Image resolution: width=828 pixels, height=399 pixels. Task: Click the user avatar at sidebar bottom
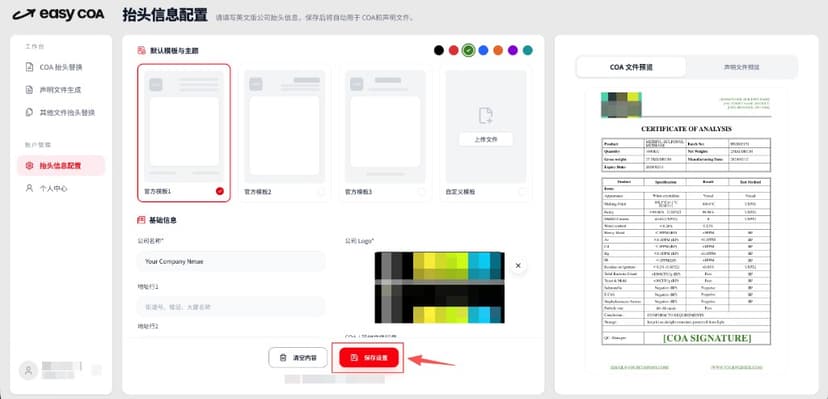28,370
